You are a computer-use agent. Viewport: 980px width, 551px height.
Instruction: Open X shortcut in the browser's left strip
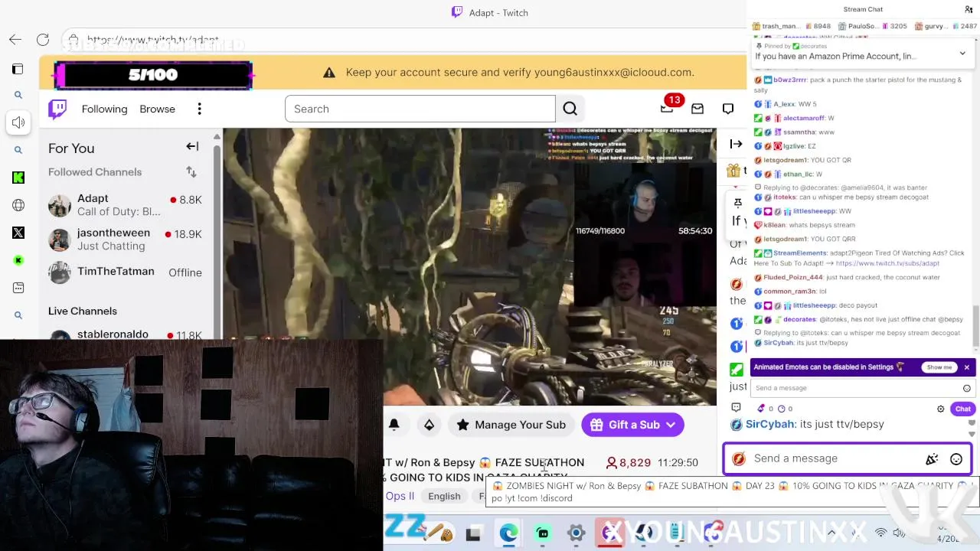(x=18, y=233)
